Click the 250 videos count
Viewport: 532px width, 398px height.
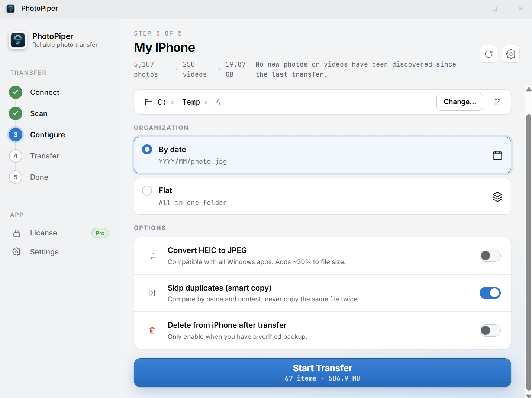click(194, 69)
